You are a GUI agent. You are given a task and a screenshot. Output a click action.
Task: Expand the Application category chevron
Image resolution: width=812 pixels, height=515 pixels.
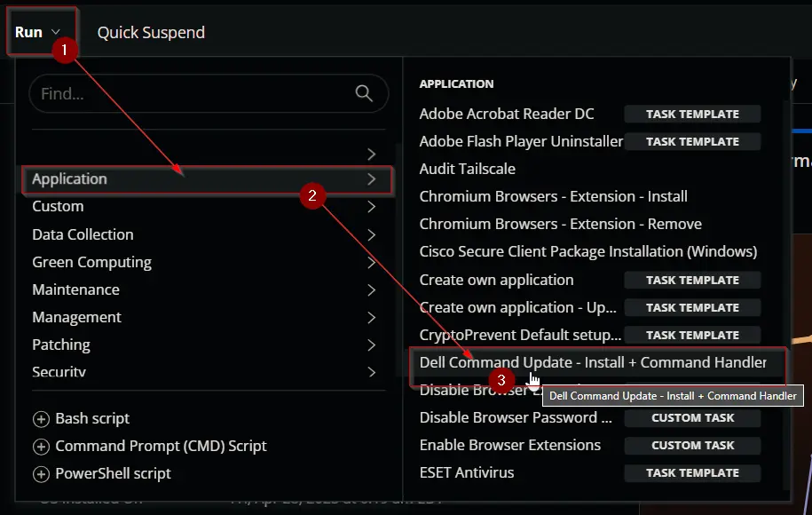click(371, 179)
